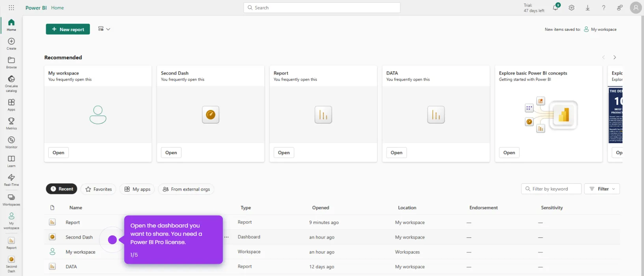The width and height of the screenshot is (644, 276).
Task: Go to Home in the sidebar
Action: tap(11, 25)
